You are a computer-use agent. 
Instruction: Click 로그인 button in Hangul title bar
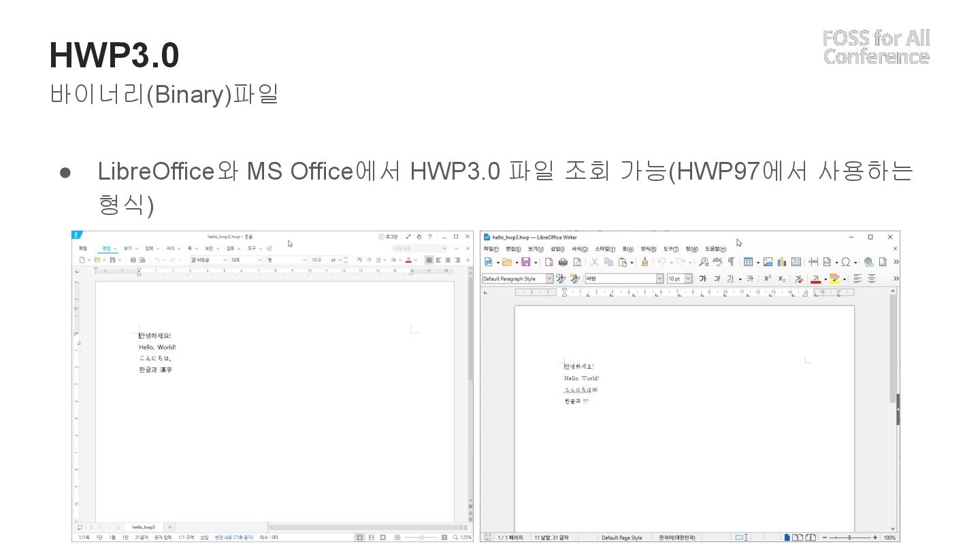point(388,237)
